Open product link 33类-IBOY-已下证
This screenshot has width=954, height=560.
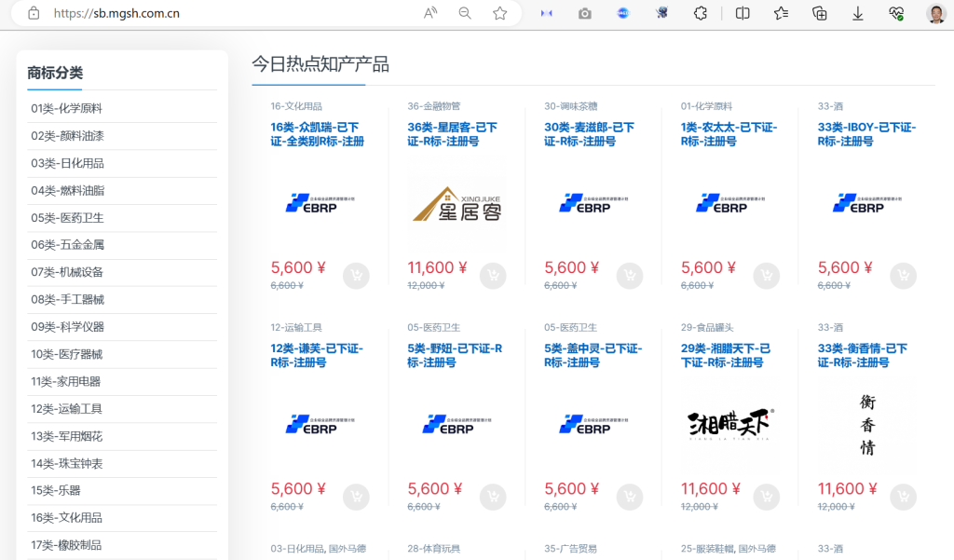tap(866, 134)
